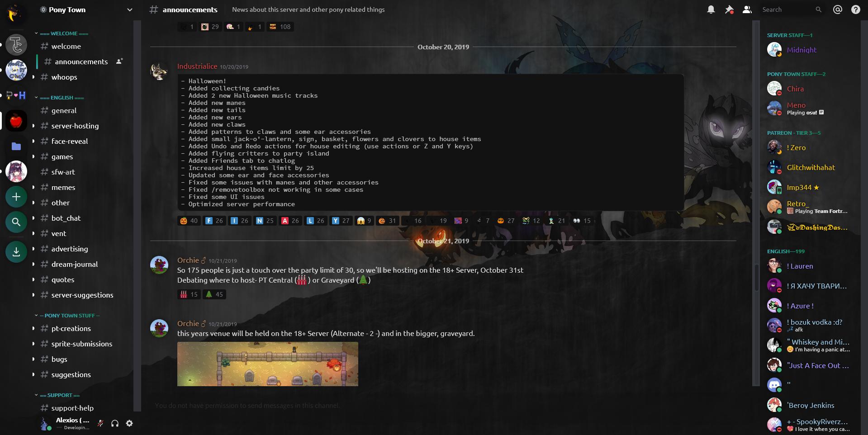Deafen audio with the headphones icon
The height and width of the screenshot is (435, 868).
[x=114, y=423]
